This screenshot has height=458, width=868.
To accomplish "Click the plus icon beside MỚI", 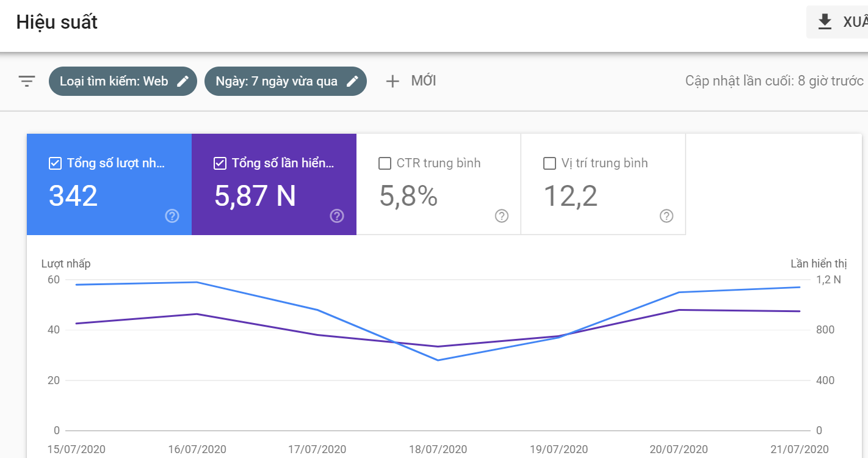I will (392, 81).
